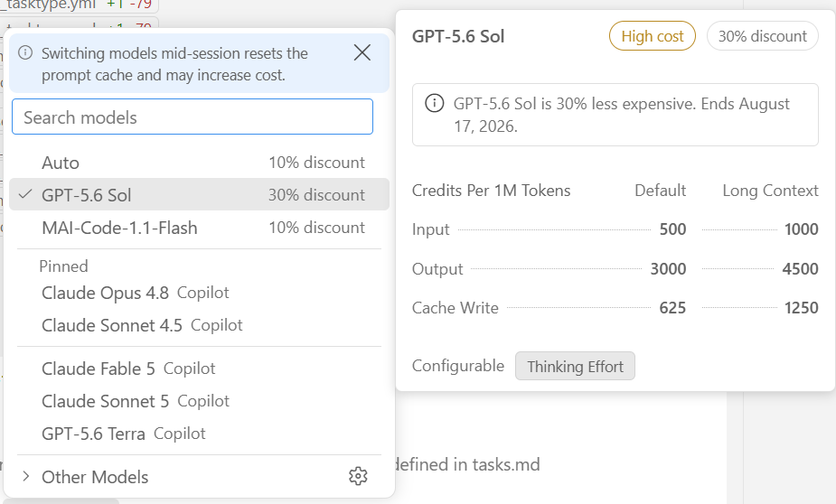Open model settings gear icon
This screenshot has height=504, width=836.
tap(358, 476)
